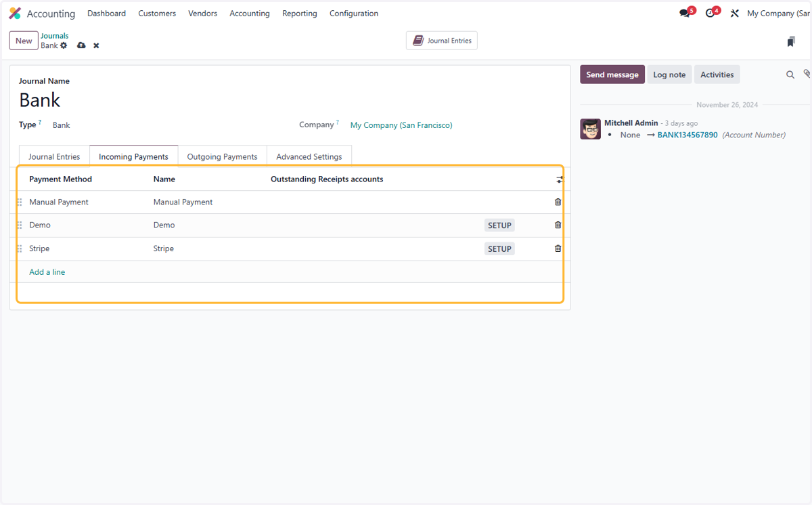Image resolution: width=812 pixels, height=505 pixels.
Task: Click Log note
Action: coord(669,74)
